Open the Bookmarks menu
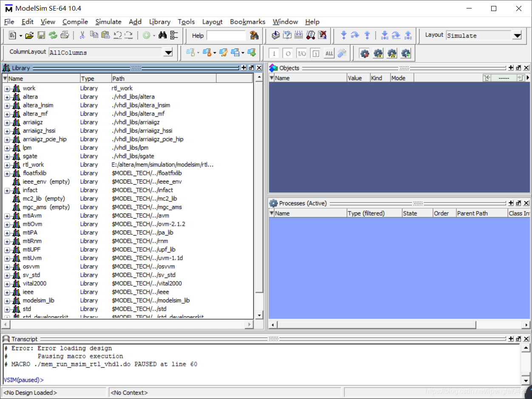The image size is (532, 399). tap(248, 22)
